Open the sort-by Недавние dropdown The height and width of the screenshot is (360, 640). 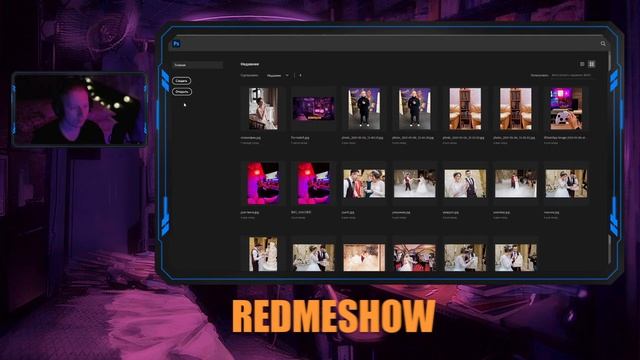278,76
